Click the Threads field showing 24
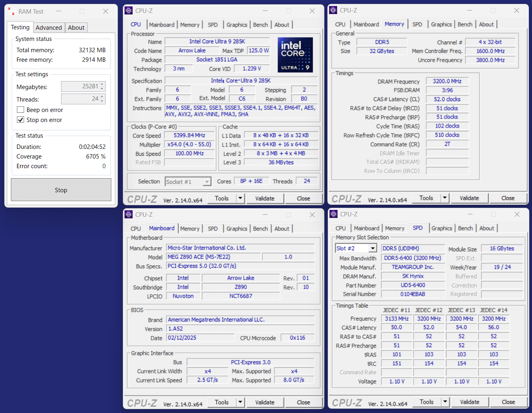The width and height of the screenshot is (532, 413). point(80,99)
